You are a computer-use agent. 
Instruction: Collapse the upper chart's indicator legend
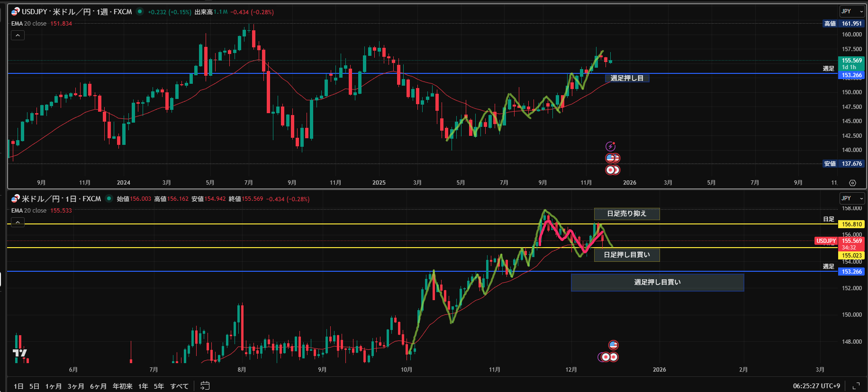tap(18, 35)
